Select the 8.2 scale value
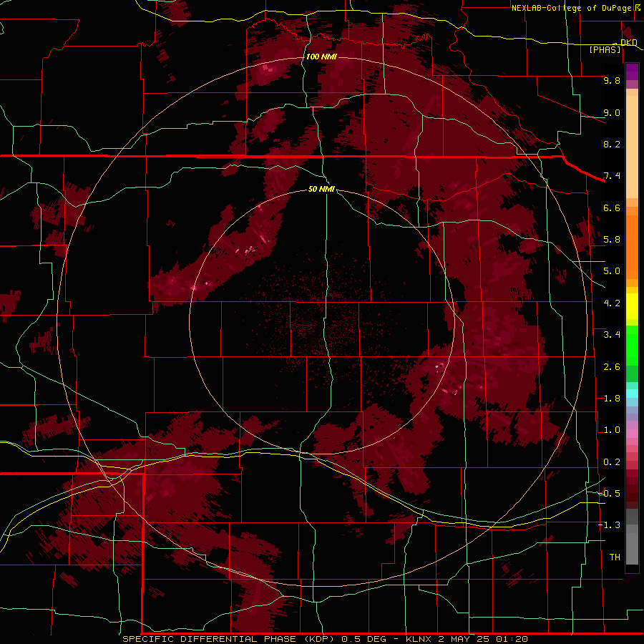Viewport: 644px width, 644px height. tap(612, 144)
